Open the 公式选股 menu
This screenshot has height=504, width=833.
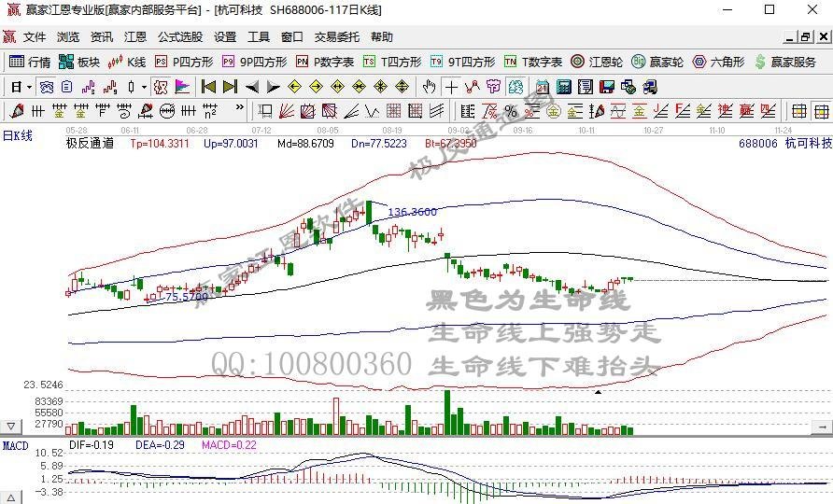coord(180,37)
